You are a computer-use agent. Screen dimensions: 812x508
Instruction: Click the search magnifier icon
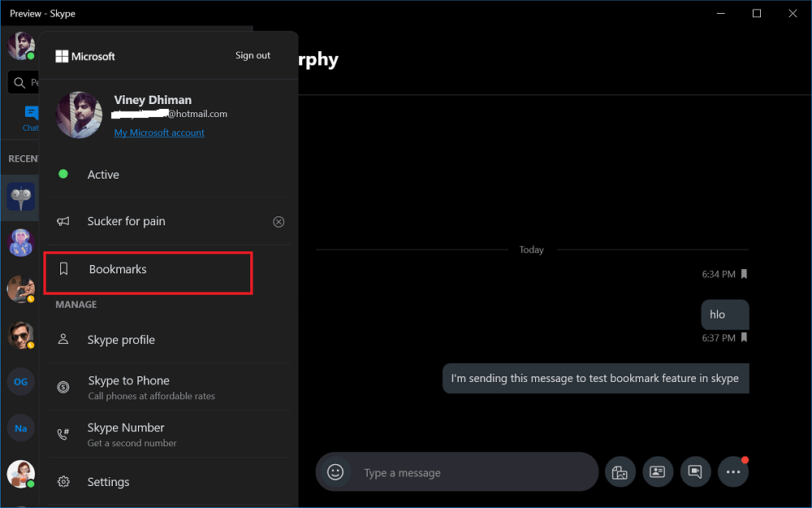point(19,83)
